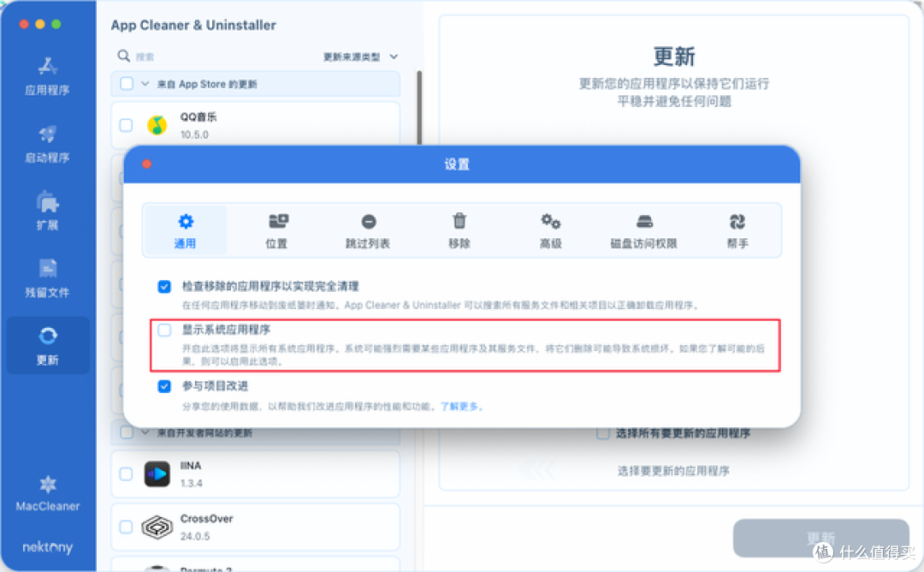
Task: Click the App Cleaner & Uninstaller title
Action: pyautogui.click(x=193, y=25)
